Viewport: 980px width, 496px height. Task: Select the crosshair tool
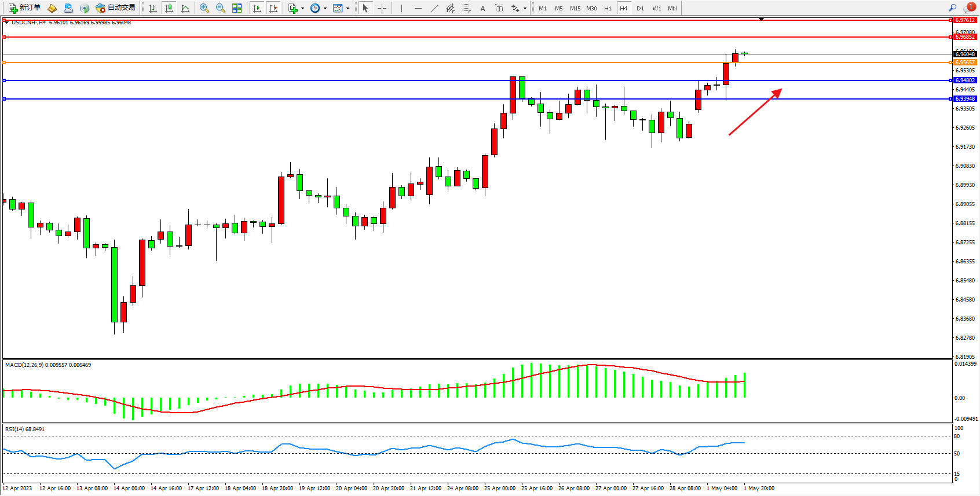pos(382,8)
